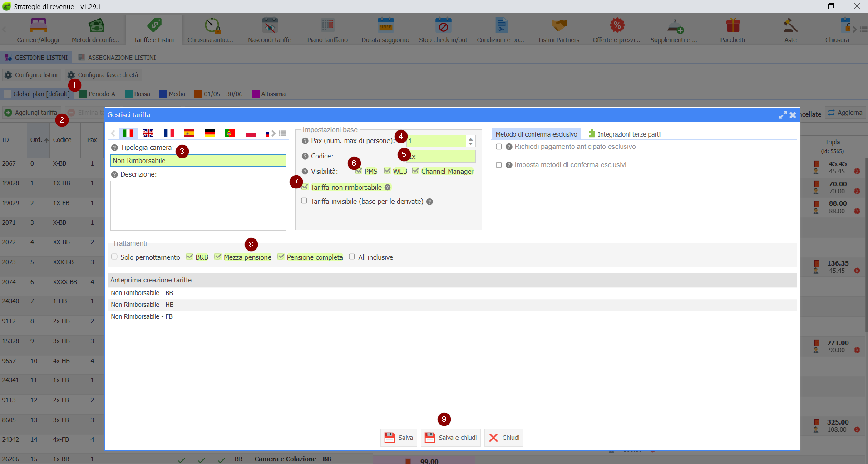Click Configura fasce di età button
The height and width of the screenshot is (464, 868).
pyautogui.click(x=103, y=75)
